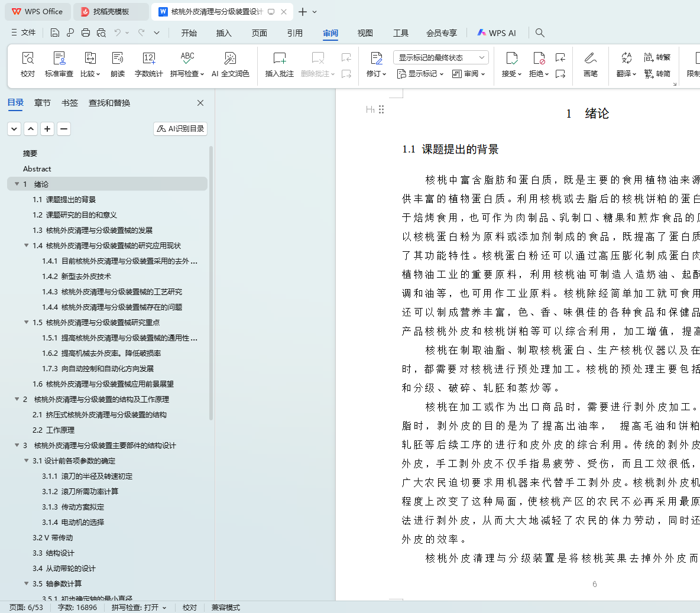Click the print preview icon

click(x=101, y=33)
